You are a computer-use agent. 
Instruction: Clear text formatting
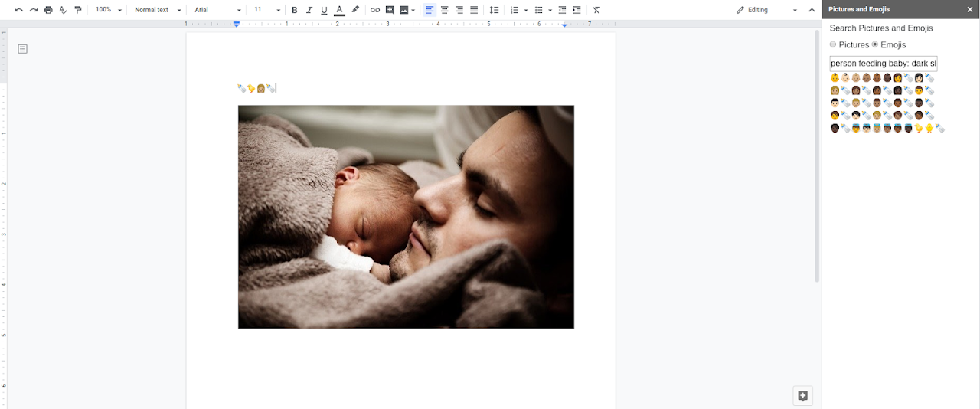[x=596, y=10]
